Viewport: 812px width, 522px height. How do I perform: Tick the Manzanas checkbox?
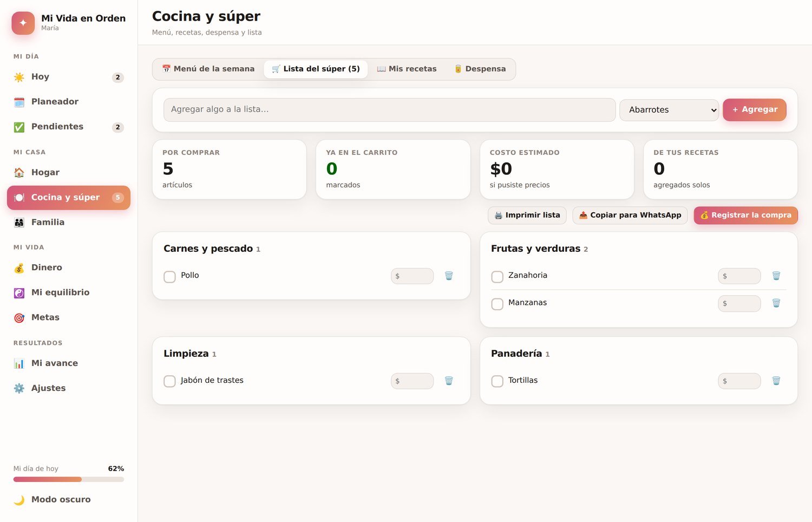click(497, 304)
